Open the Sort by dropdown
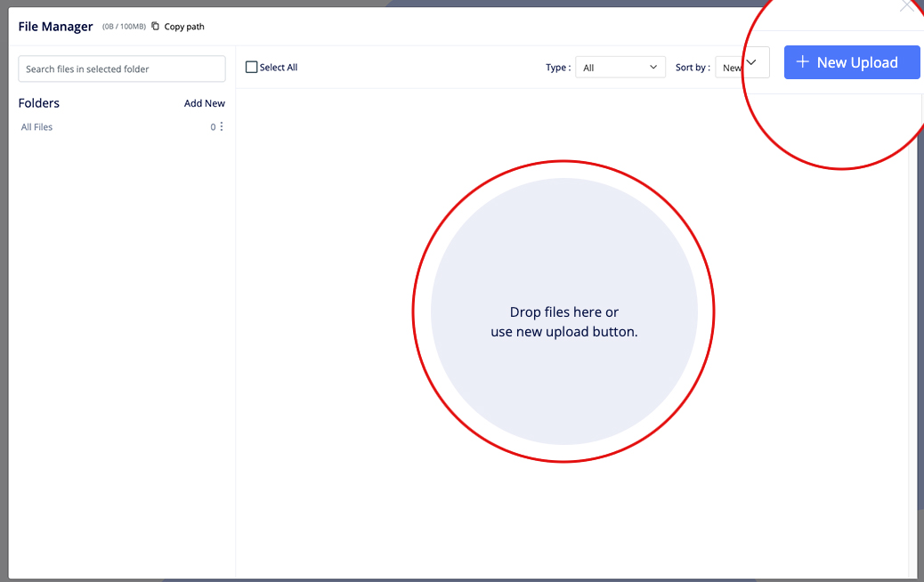This screenshot has width=924, height=582. point(742,68)
